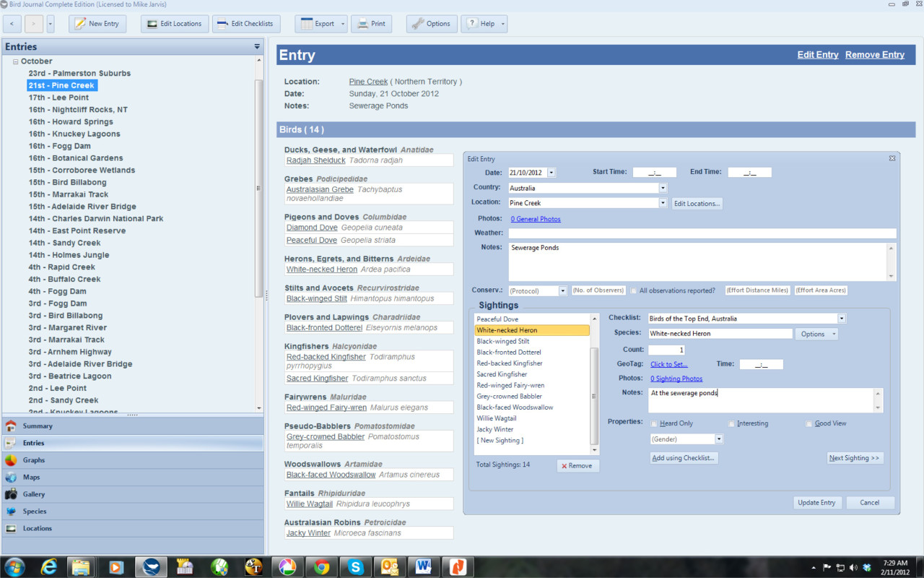Tick the Interesting property checkbox
This screenshot has height=578, width=924.
click(731, 424)
